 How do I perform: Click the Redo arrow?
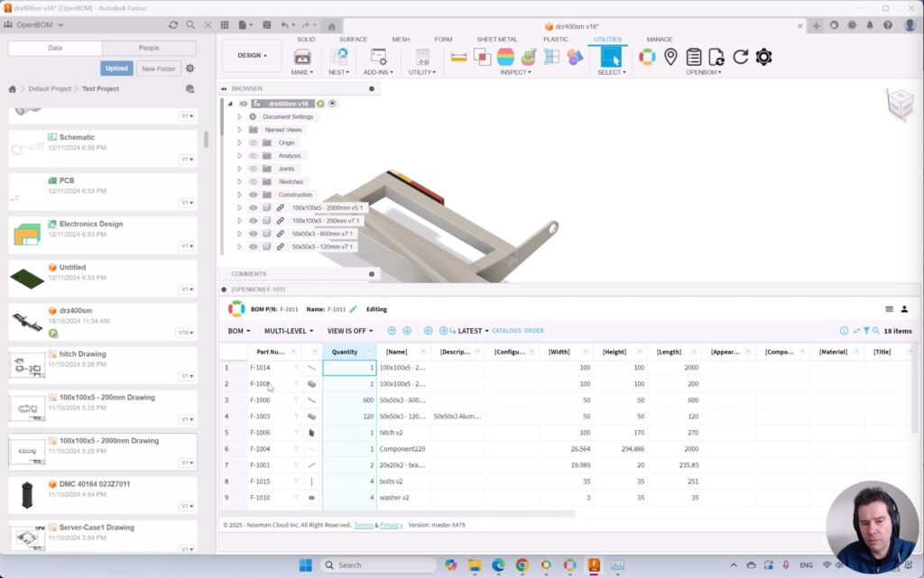point(305,24)
